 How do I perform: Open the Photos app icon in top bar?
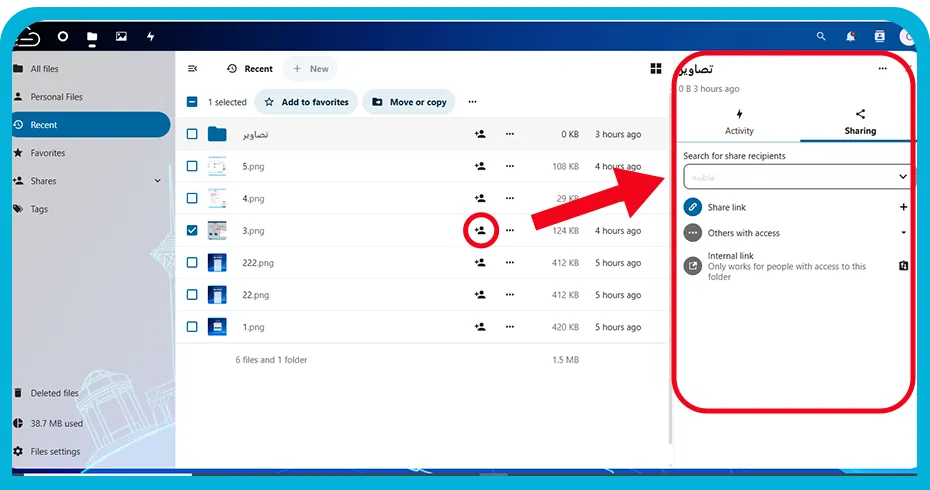[x=121, y=36]
